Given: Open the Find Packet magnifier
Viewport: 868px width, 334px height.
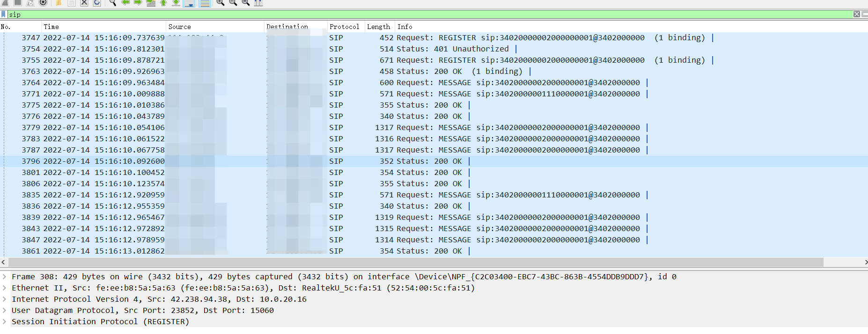Looking at the screenshot, I should 113,2.
